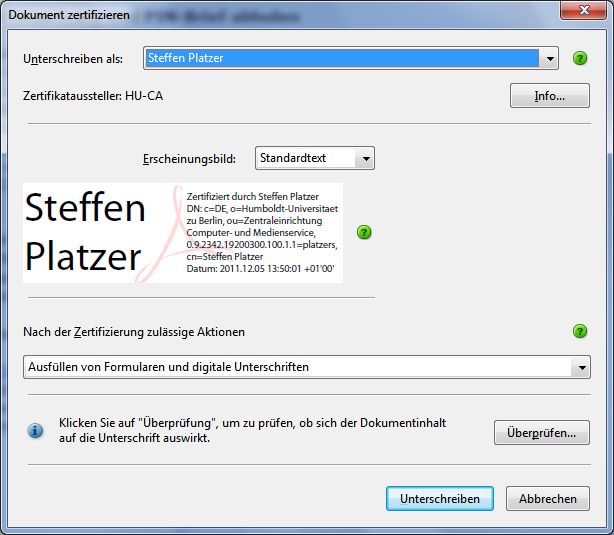614x535 pixels.
Task: Open the Ausfüllen von Formularen actions dropdown
Action: 581,367
